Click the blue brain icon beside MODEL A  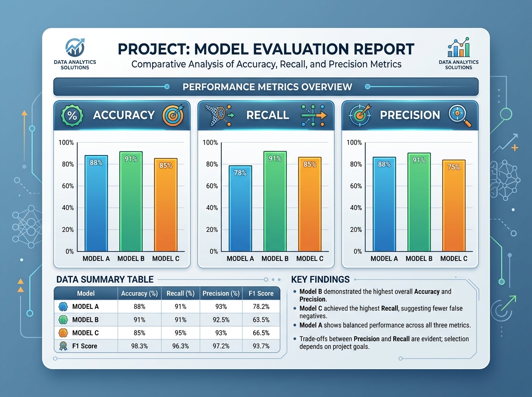(63, 306)
